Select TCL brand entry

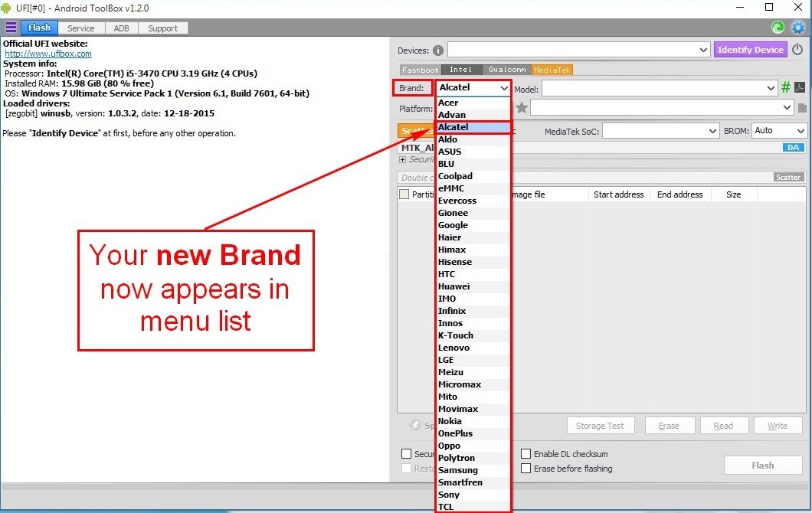tap(473, 507)
